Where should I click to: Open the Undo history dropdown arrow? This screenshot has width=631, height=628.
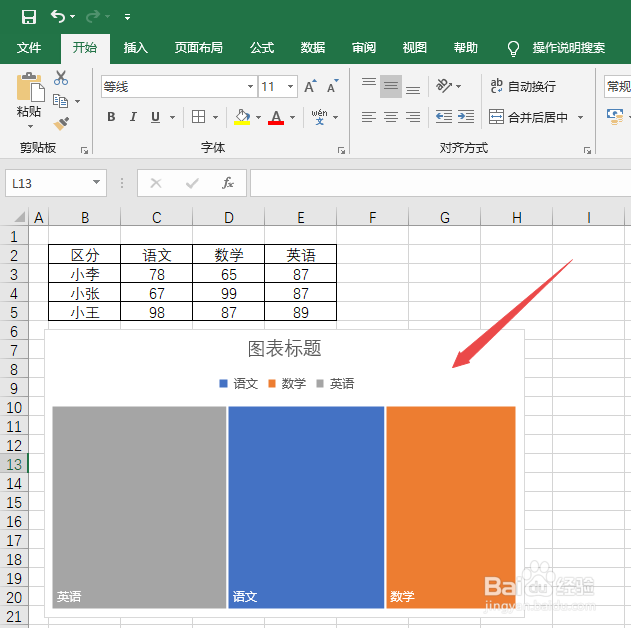point(72,16)
